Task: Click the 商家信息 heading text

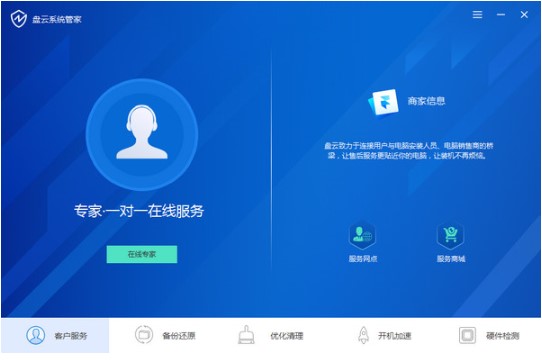Action: 426,101
